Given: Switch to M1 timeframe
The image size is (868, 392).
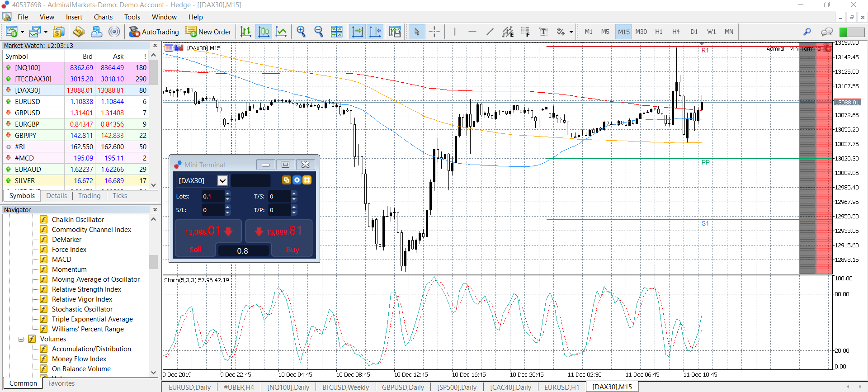Looking at the screenshot, I should pyautogui.click(x=588, y=32).
